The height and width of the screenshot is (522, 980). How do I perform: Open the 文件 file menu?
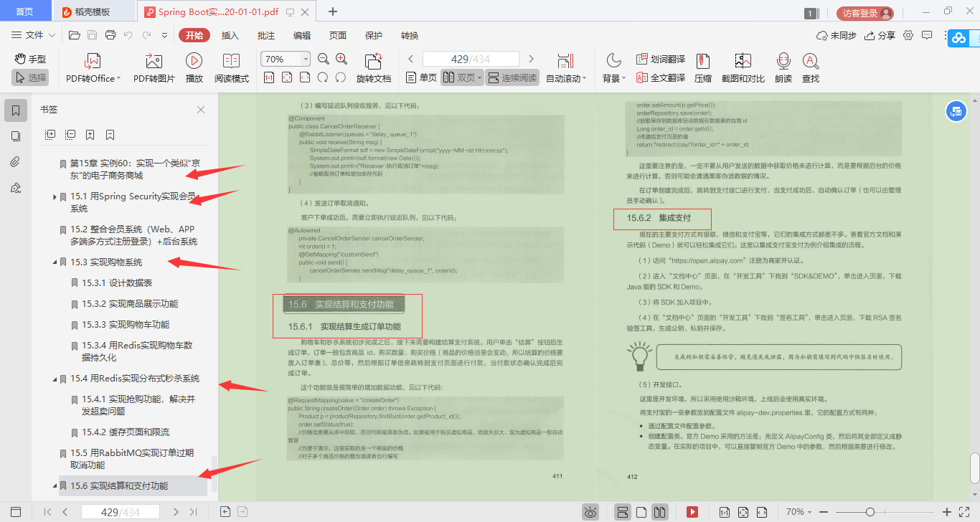point(34,35)
